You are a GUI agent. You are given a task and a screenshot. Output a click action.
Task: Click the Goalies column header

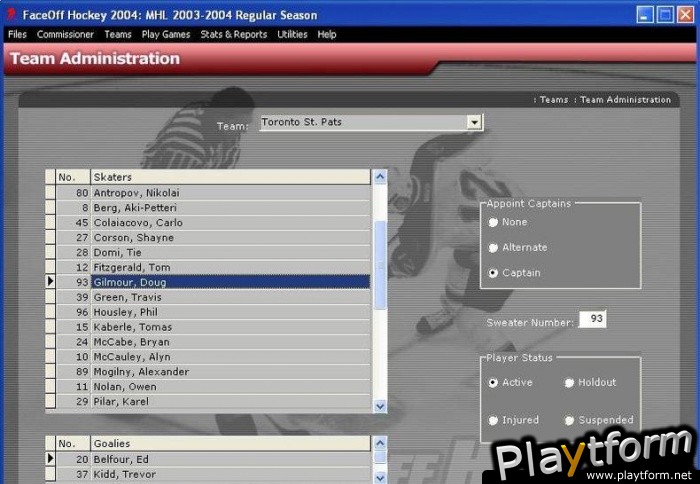tap(230, 443)
